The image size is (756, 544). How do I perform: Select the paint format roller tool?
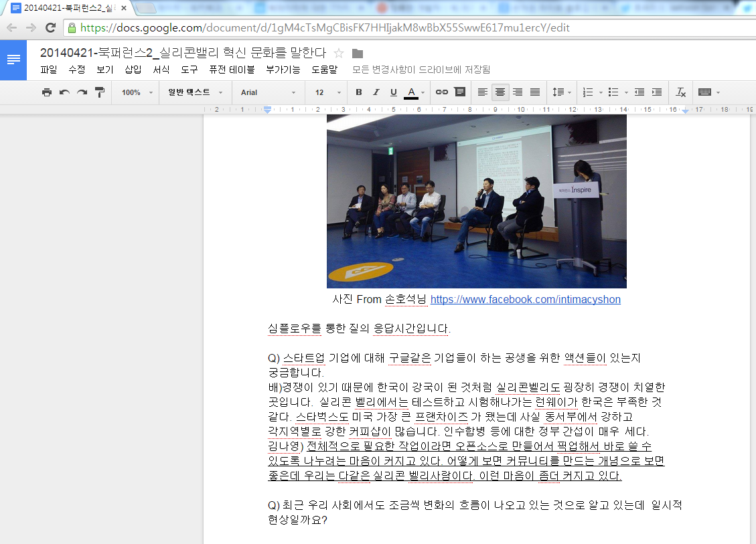100,92
